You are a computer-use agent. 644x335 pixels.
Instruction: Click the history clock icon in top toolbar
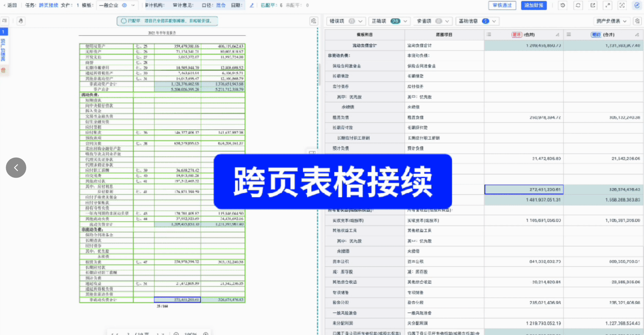pyautogui.click(x=563, y=5)
